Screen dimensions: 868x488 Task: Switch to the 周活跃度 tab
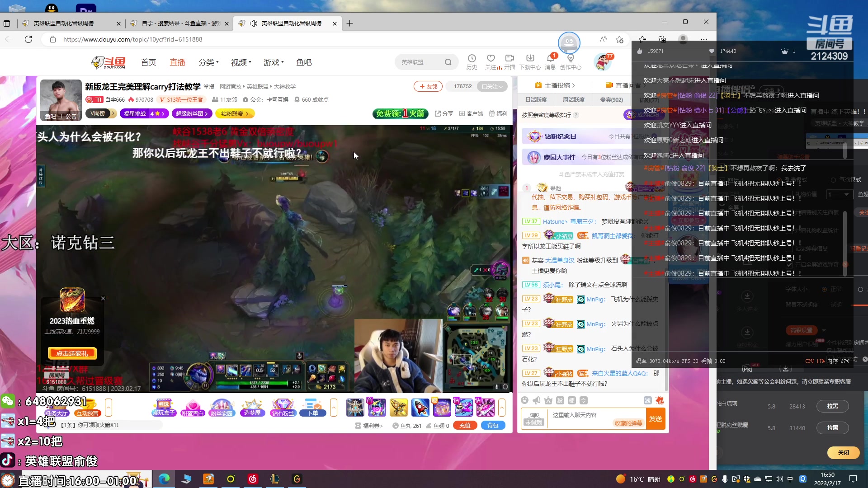coord(574,100)
